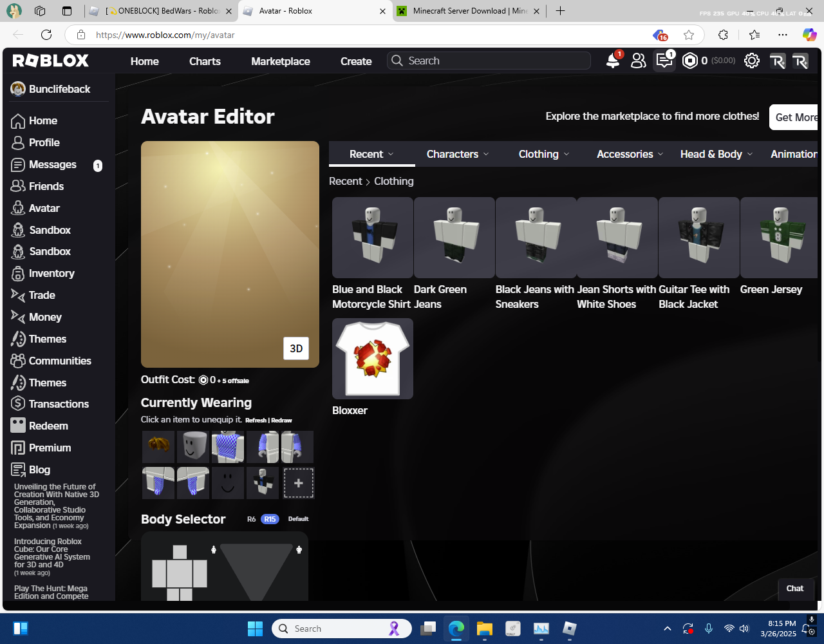
Task: Click the Recent breadcrumb link
Action: tap(346, 181)
